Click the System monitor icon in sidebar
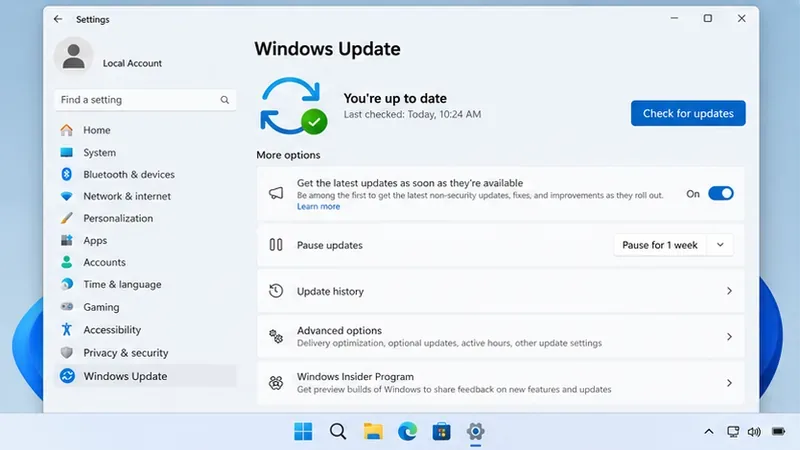Viewport: 800px width, 450px height. tap(66, 152)
